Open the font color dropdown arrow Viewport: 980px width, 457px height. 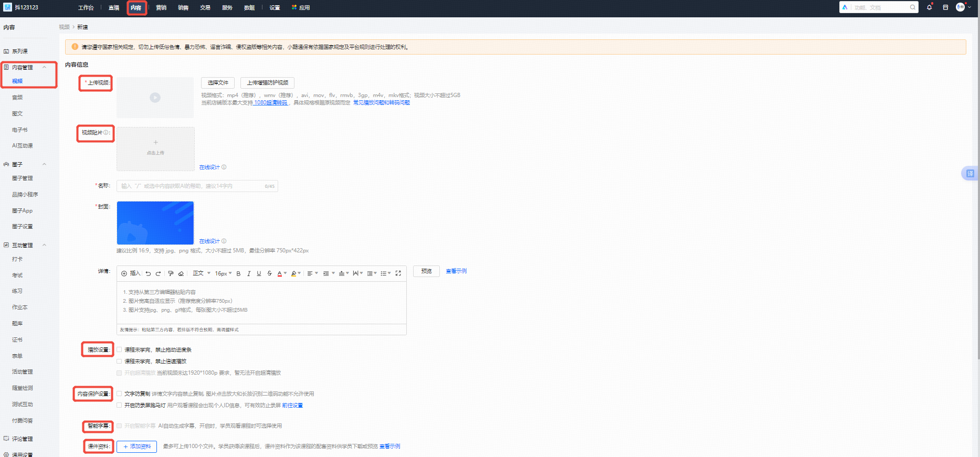285,273
